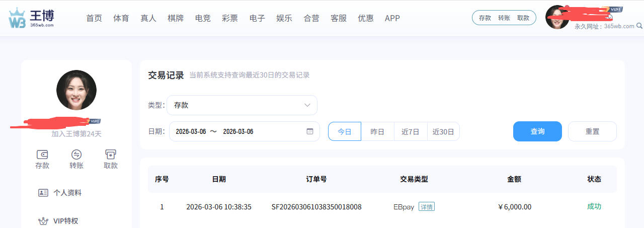Click the calendar icon in date field

click(310, 131)
